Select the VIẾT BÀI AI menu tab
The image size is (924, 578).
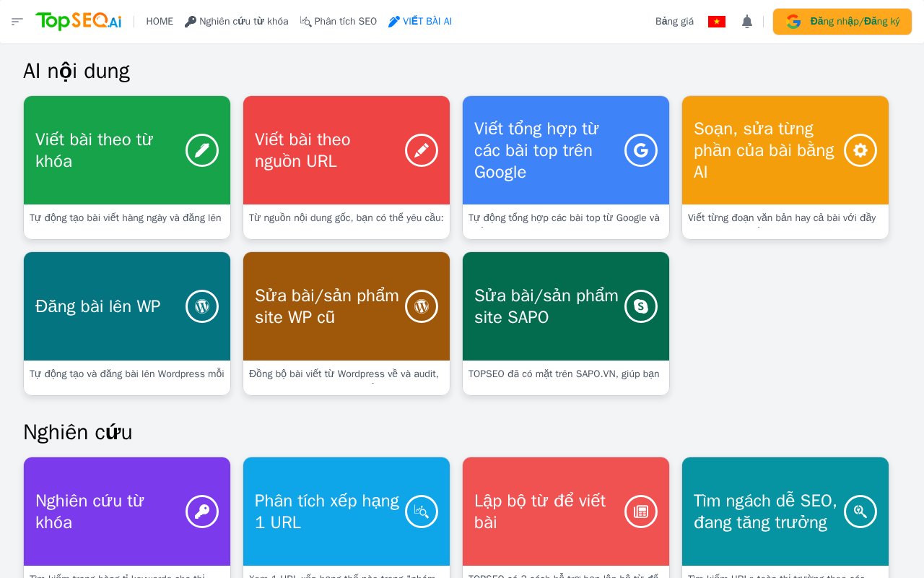(420, 22)
